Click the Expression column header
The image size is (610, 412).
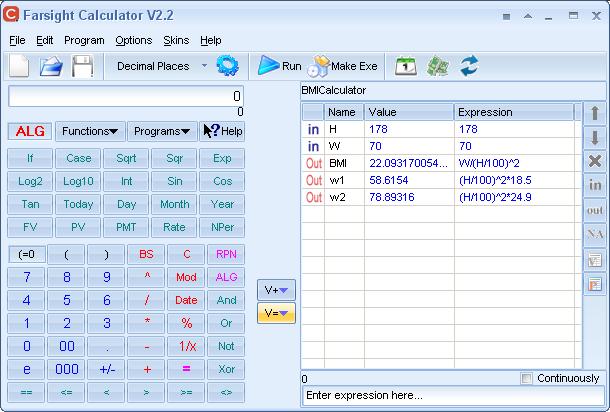pyautogui.click(x=514, y=112)
